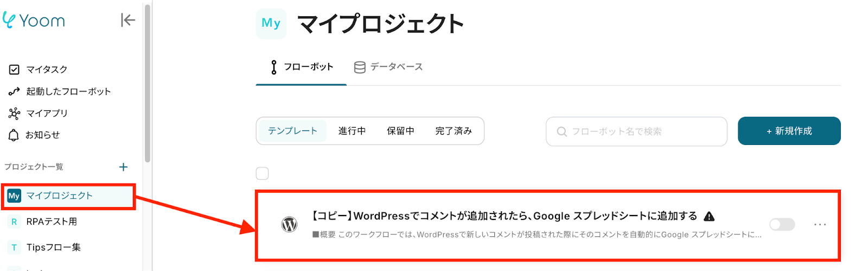The width and height of the screenshot is (868, 271).
Task: Click the フローボット tab icon
Action: [274, 67]
